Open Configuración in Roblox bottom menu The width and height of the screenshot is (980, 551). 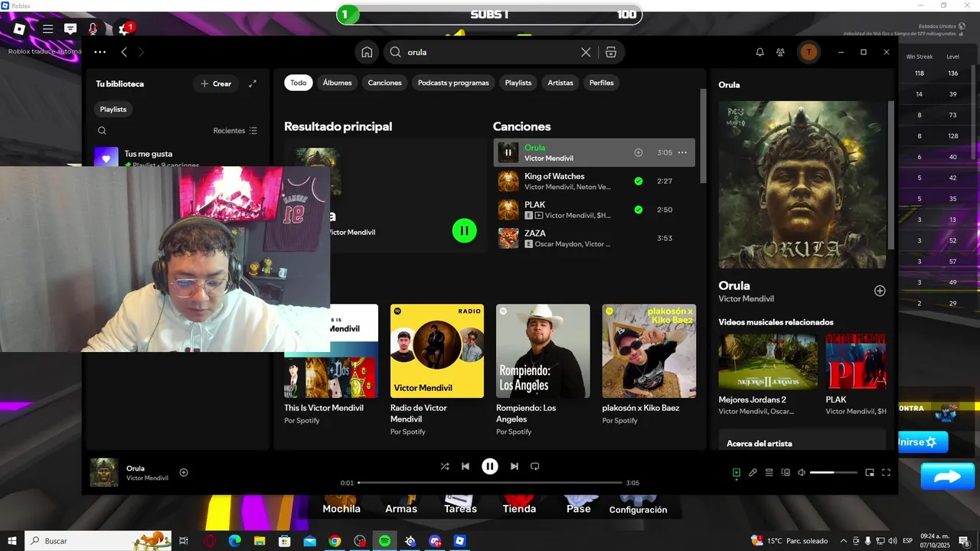point(638,505)
